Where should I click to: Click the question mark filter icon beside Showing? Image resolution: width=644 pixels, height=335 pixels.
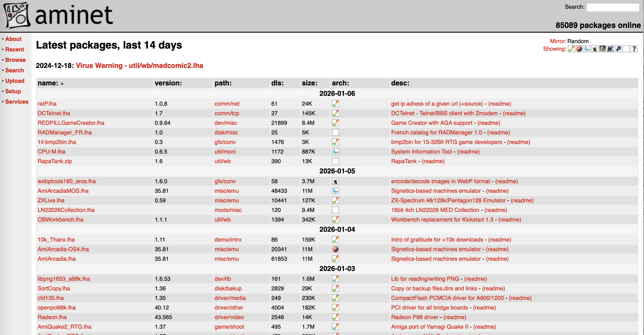pyautogui.click(x=634, y=49)
